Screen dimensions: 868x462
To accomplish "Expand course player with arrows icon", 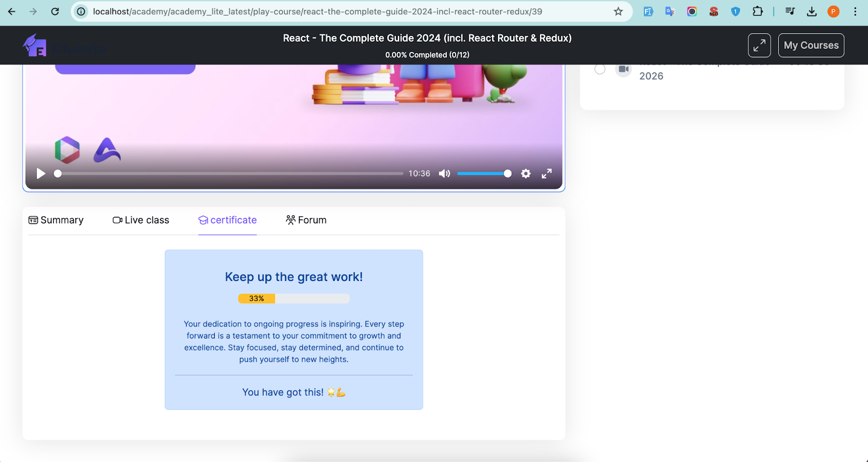I will [759, 46].
